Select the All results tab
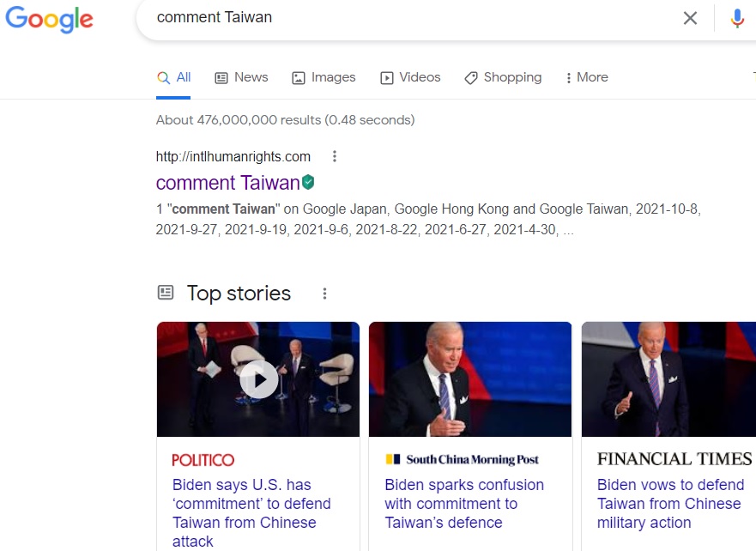Screen dimensions: 756x551 pyautogui.click(x=174, y=77)
